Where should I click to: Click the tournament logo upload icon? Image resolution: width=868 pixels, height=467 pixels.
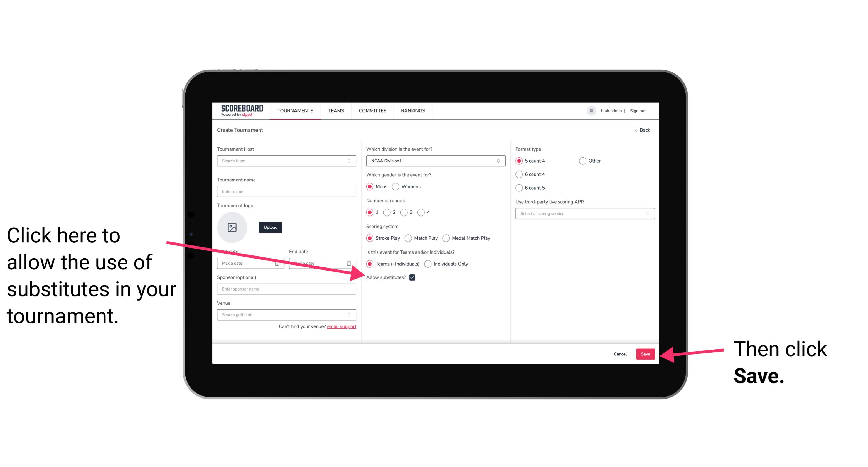point(232,227)
